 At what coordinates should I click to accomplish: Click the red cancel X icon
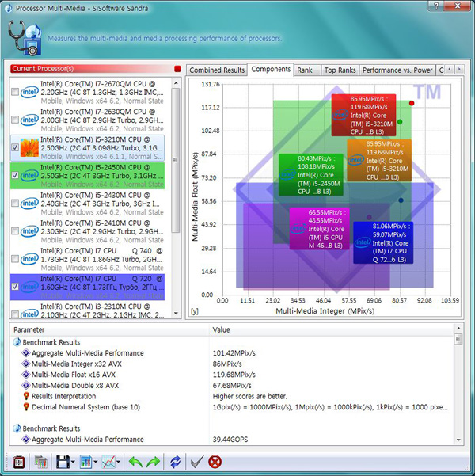point(215,461)
